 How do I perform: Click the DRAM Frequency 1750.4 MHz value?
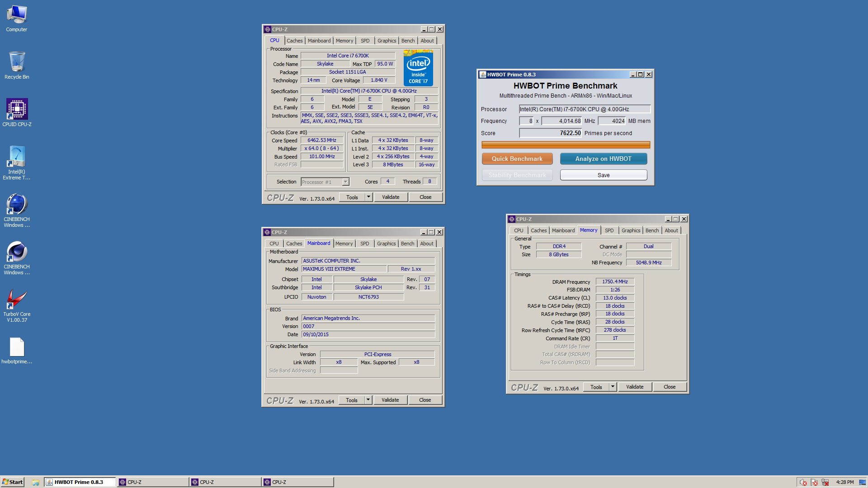[615, 282]
